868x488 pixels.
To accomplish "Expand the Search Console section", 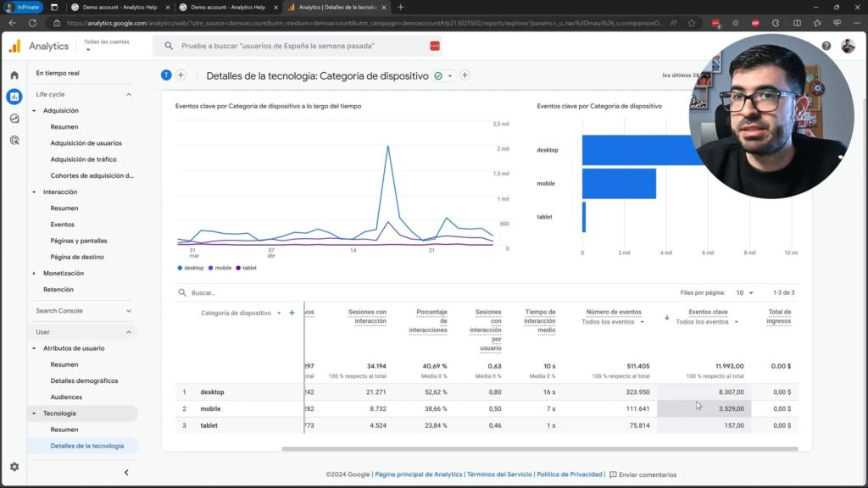I will click(129, 311).
